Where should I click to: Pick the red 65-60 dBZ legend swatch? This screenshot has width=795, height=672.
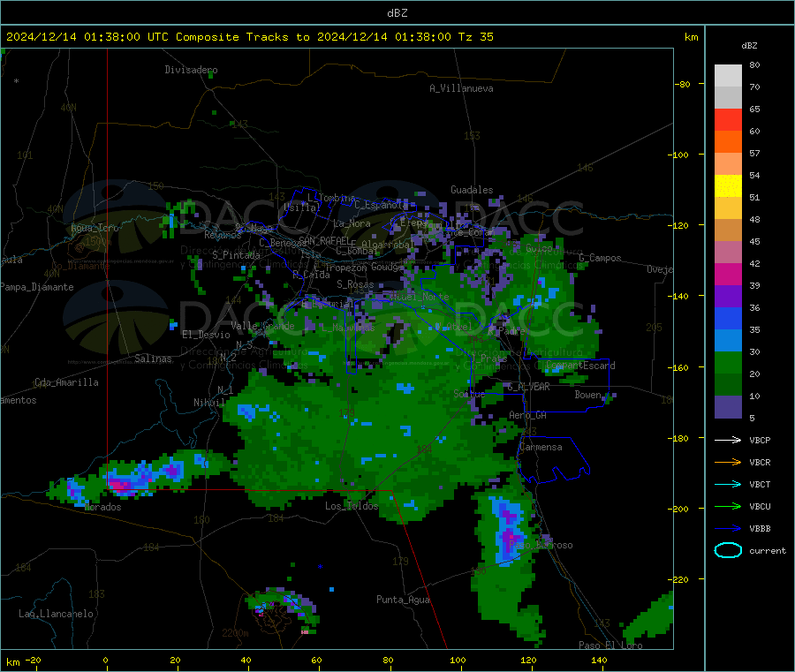pos(728,119)
